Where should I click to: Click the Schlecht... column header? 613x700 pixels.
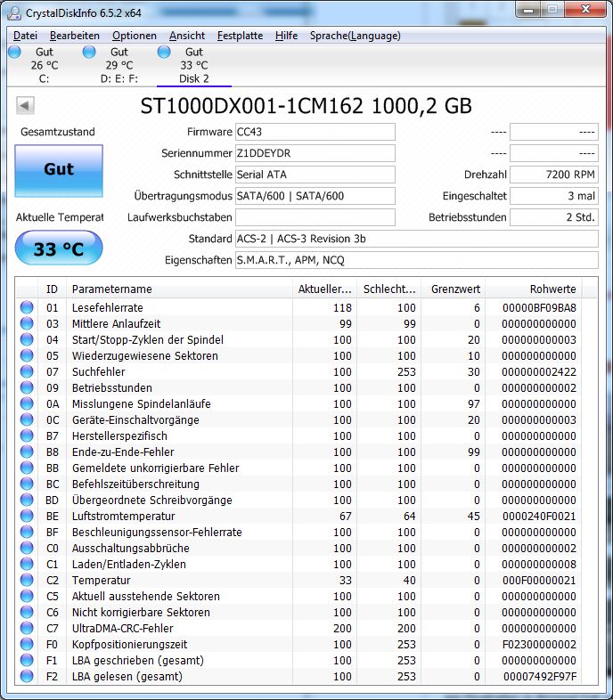389,289
